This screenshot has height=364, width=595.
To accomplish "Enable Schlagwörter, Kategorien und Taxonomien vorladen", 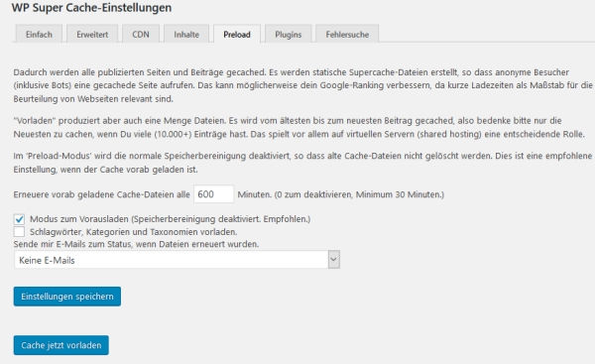I will pyautogui.click(x=19, y=231).
